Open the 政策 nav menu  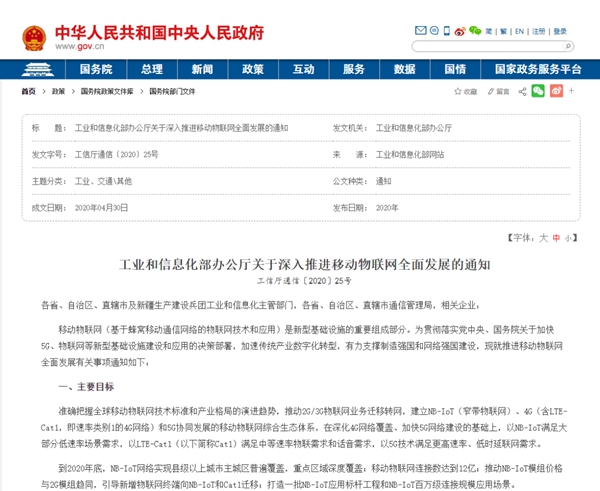point(253,69)
